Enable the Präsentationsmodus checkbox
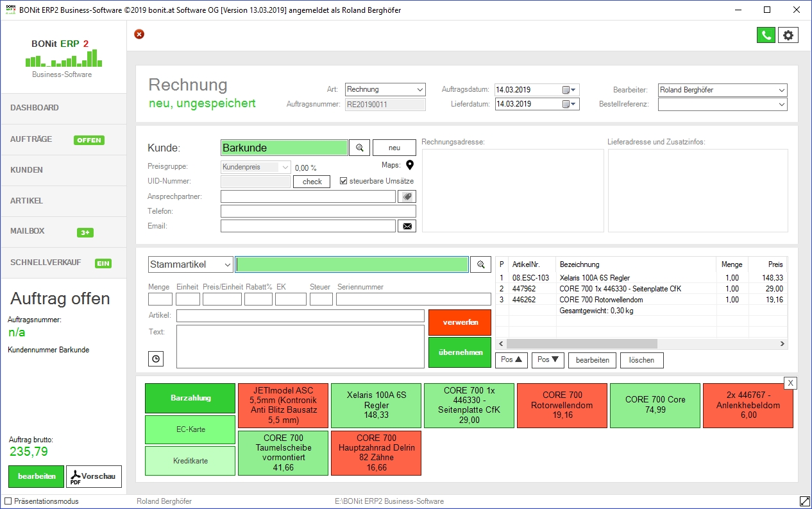This screenshot has width=812, height=509. pos(8,501)
